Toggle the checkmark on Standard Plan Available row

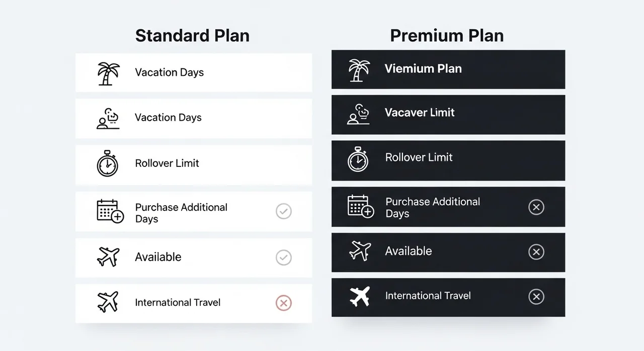tap(284, 258)
